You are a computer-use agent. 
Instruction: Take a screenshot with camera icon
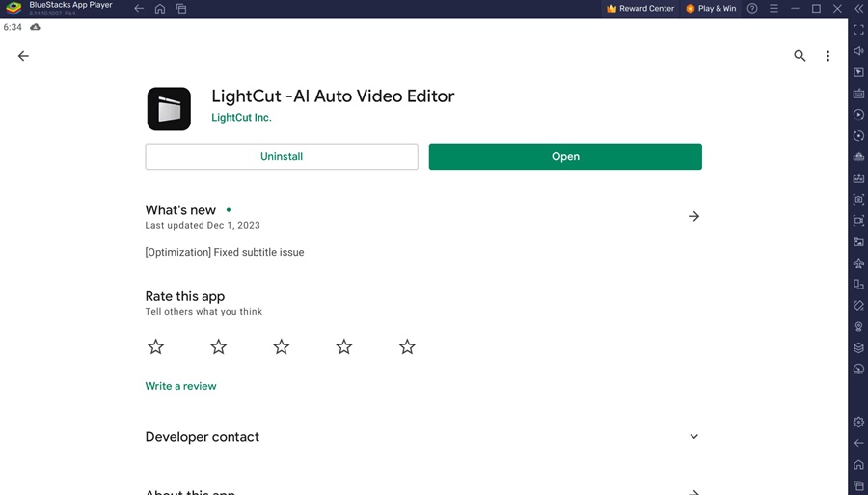858,200
